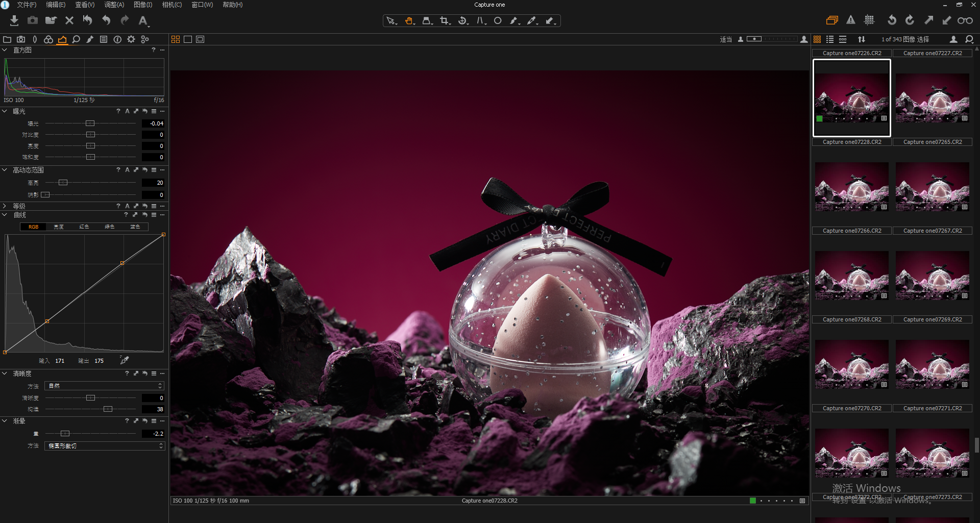Select the Draw mask brush tool
This screenshot has height=523, width=980.
[x=514, y=21]
